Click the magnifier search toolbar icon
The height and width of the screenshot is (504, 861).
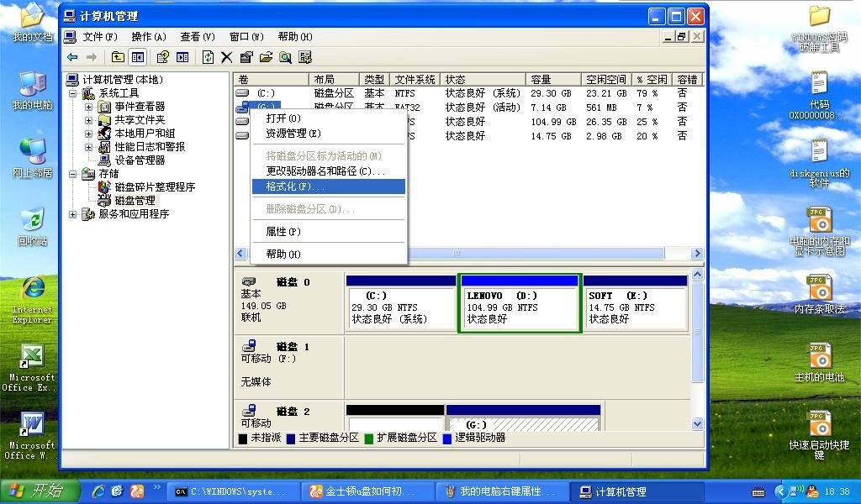click(x=285, y=57)
